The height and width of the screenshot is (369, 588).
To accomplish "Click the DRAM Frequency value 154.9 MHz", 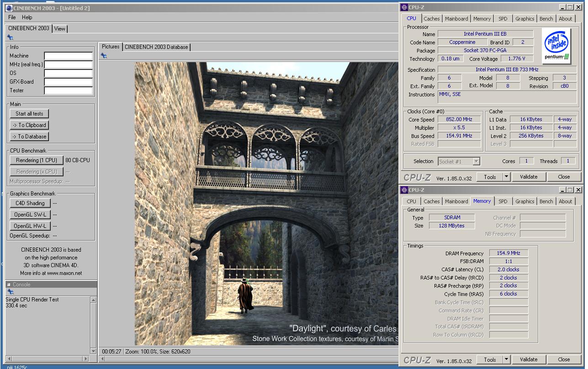I will (509, 253).
